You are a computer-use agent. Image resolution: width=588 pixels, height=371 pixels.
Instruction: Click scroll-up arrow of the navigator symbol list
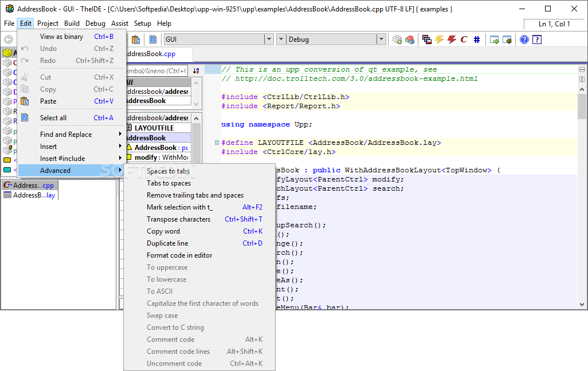tap(196, 118)
